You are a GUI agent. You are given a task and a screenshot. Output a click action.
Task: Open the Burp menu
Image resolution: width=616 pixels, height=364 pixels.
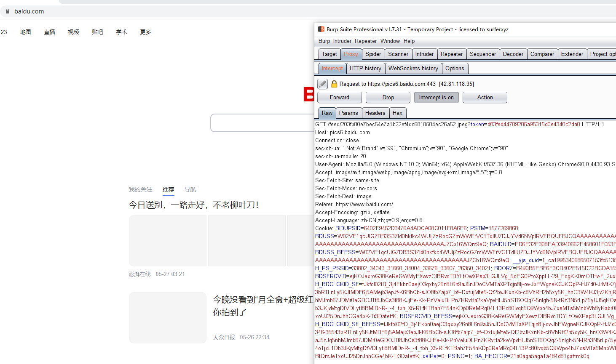[324, 41]
